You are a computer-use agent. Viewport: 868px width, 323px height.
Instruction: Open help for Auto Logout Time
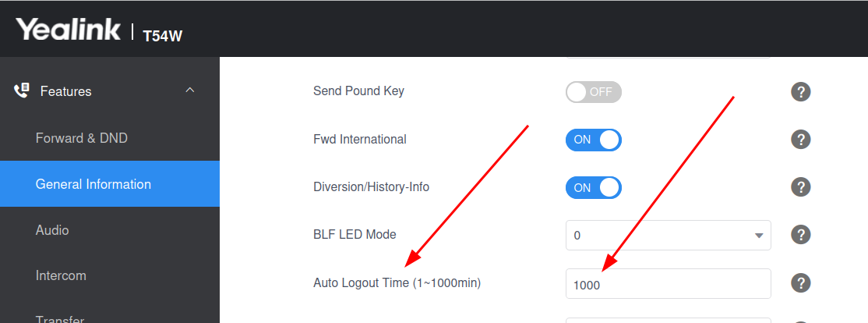click(x=800, y=283)
